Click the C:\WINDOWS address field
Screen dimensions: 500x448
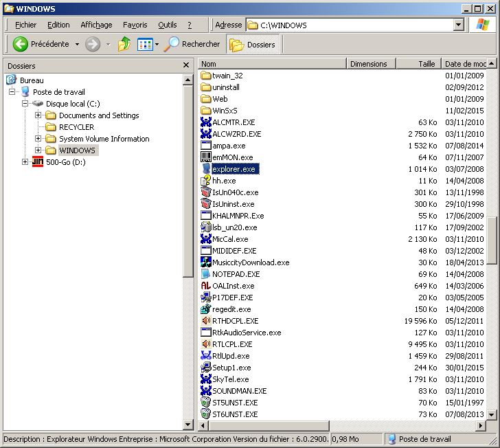point(350,25)
